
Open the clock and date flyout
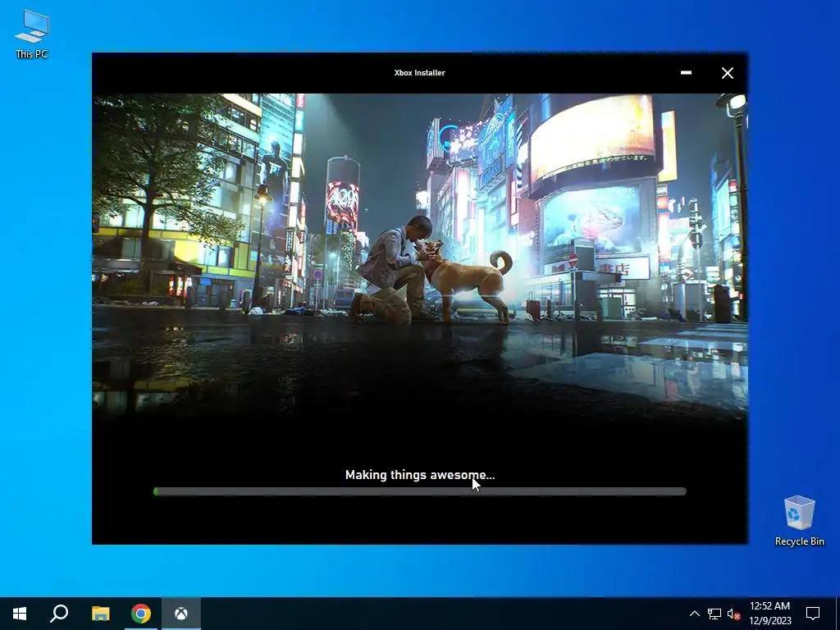(x=769, y=614)
